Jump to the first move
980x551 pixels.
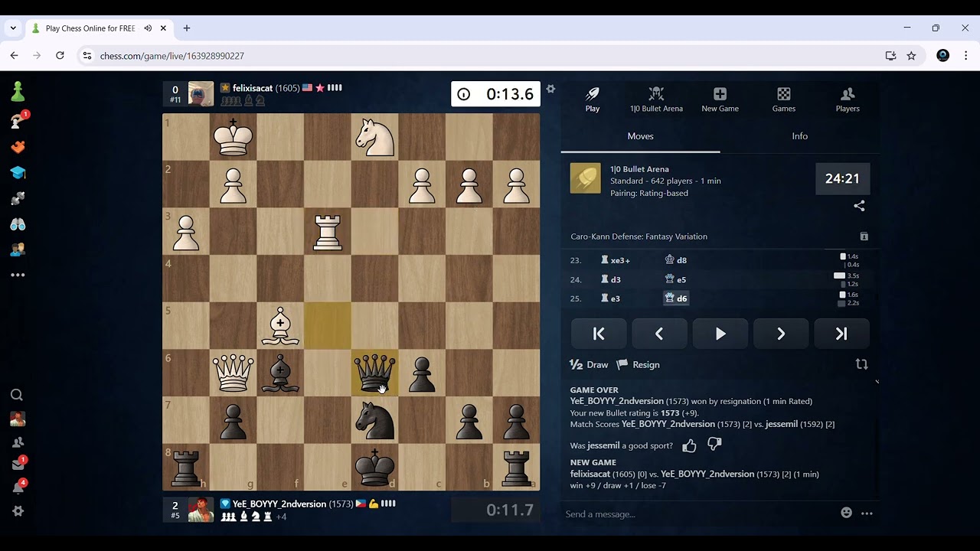(x=599, y=334)
